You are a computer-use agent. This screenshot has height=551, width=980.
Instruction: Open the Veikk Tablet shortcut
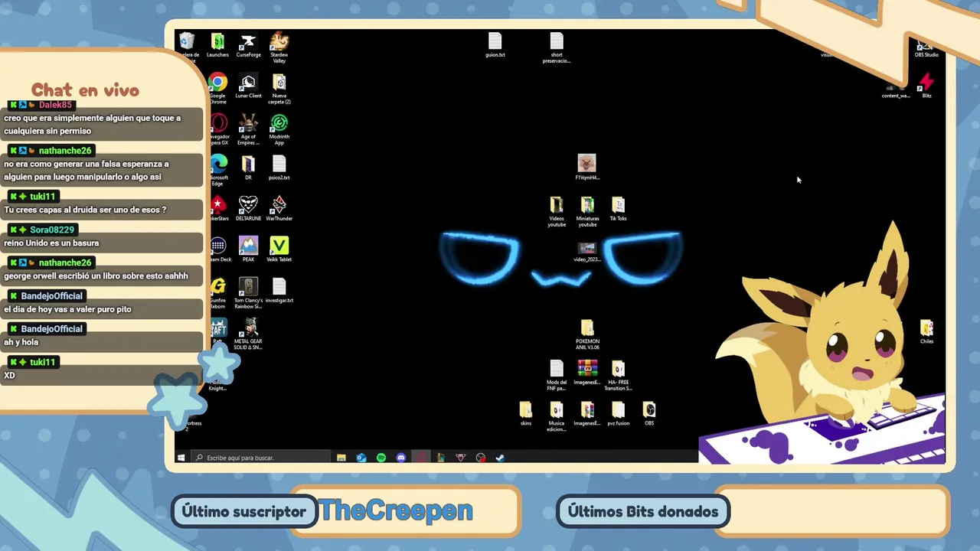279,249
